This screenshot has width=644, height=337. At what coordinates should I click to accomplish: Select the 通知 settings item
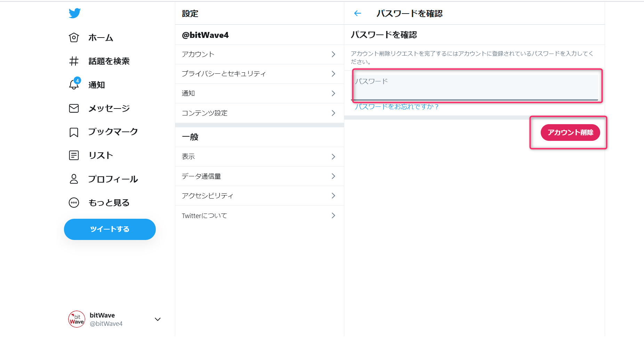tap(259, 93)
